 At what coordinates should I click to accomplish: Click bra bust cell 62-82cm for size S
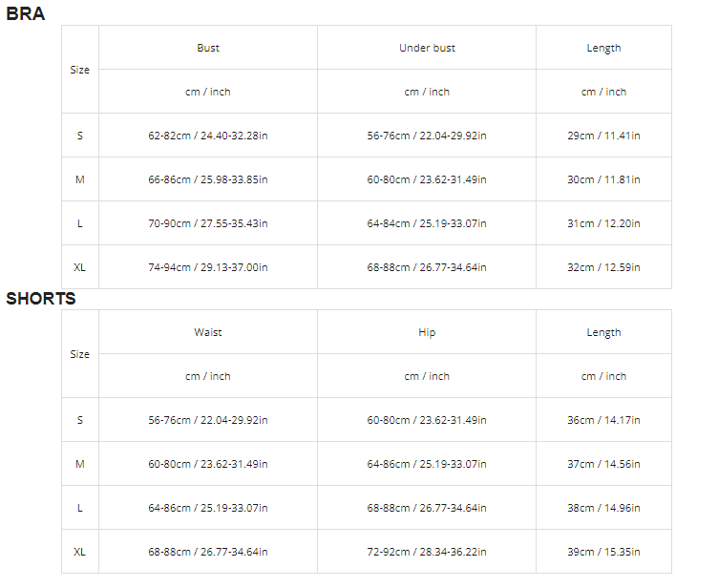tap(208, 136)
